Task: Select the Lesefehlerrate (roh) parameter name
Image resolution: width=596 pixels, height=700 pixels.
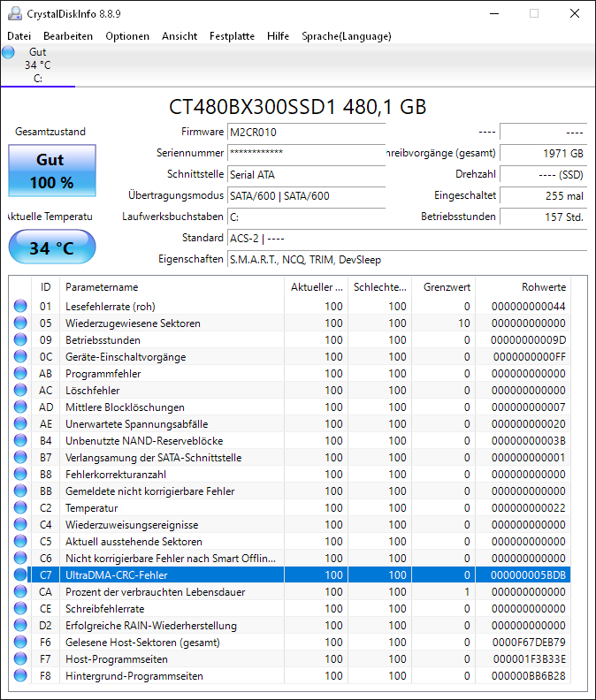Action: tap(110, 307)
